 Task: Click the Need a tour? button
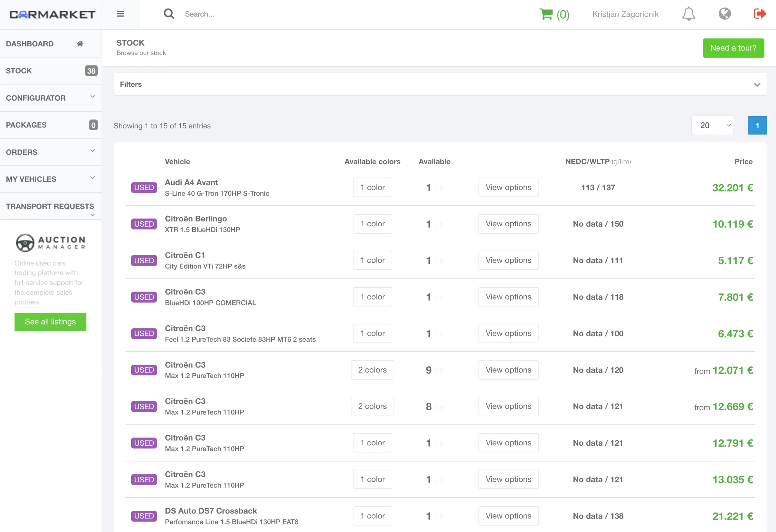pos(733,48)
